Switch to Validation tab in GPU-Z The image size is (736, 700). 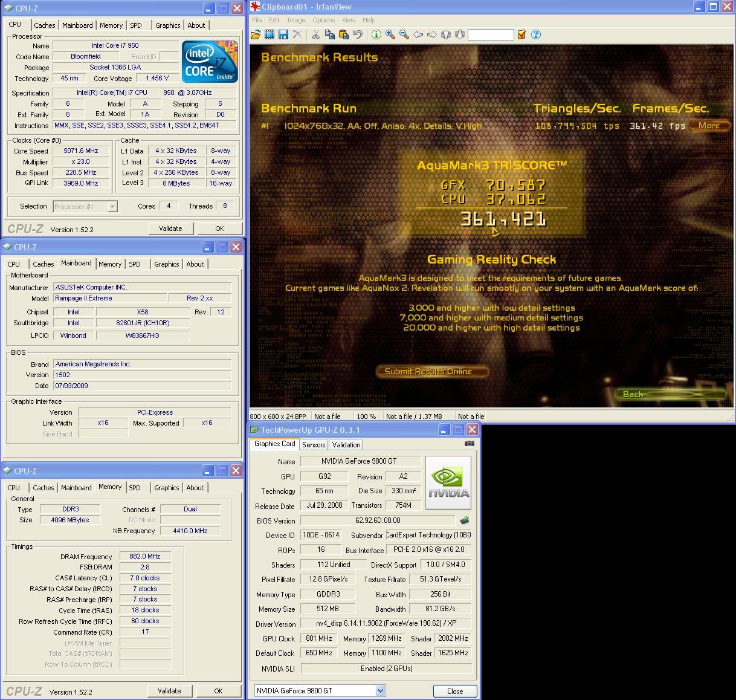346,444
